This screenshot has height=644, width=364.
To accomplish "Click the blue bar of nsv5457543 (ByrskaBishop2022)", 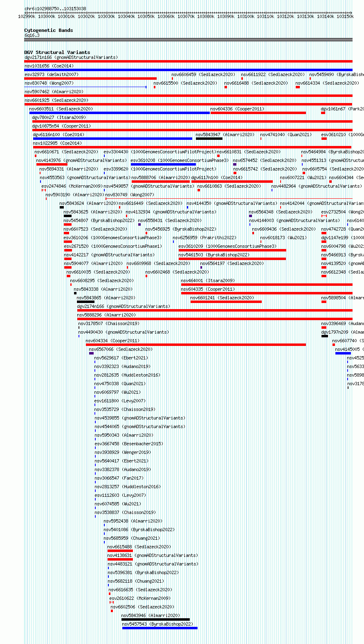I will (160, 628).
